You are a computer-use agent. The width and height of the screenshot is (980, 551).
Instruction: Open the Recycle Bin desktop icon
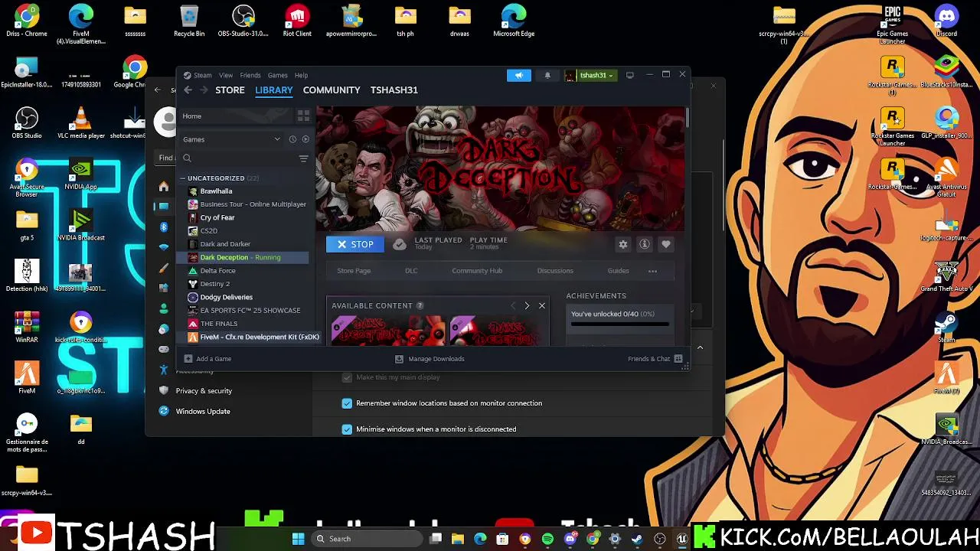pyautogui.click(x=189, y=21)
